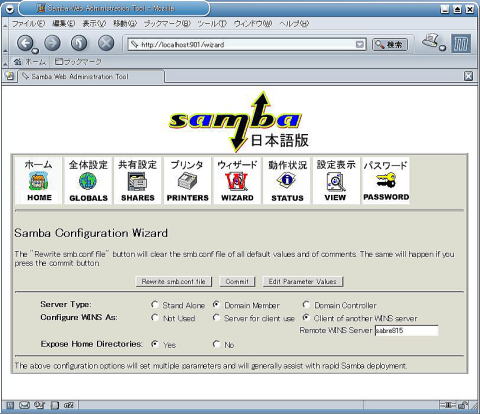This screenshot has width=480, height=414.
Task: Open the ファイル(F) menu
Action: click(28, 24)
